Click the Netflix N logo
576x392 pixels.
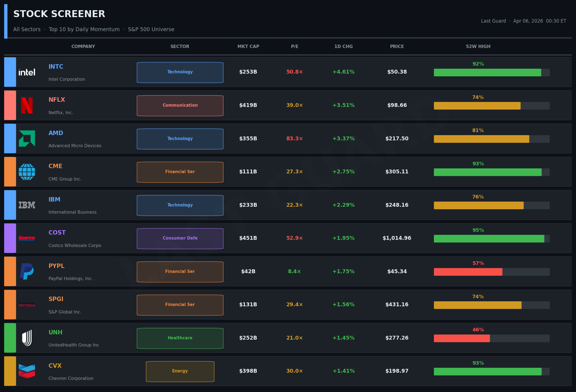point(27,105)
